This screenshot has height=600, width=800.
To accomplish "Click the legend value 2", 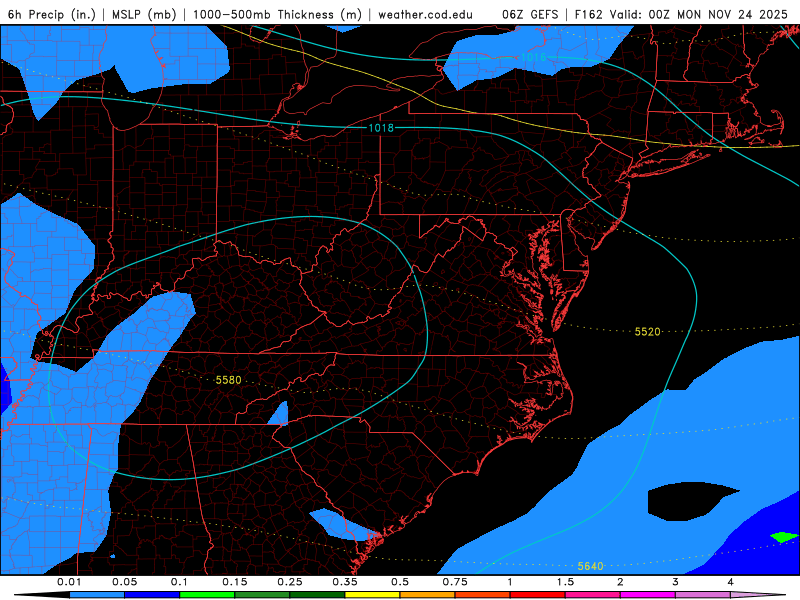I will tap(620, 582).
